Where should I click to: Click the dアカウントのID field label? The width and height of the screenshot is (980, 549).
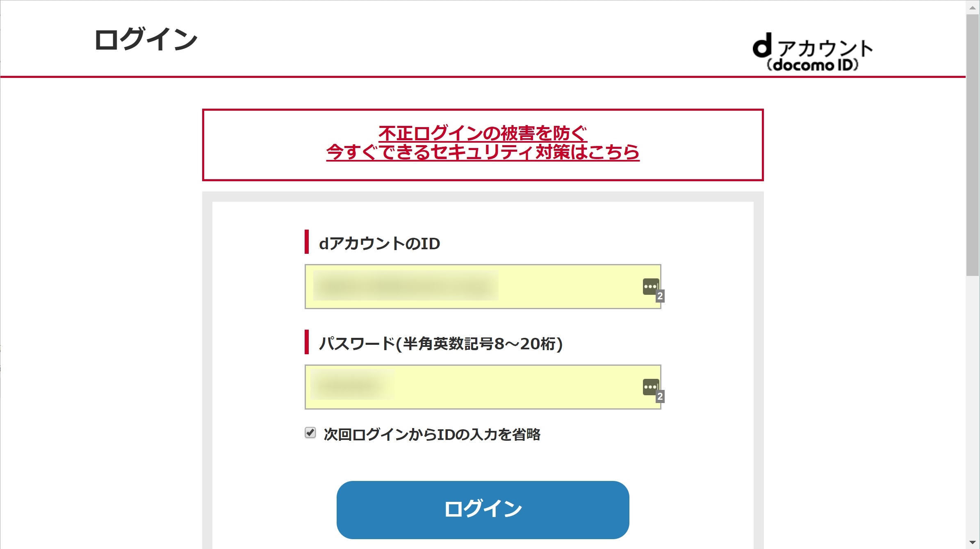coord(379,244)
